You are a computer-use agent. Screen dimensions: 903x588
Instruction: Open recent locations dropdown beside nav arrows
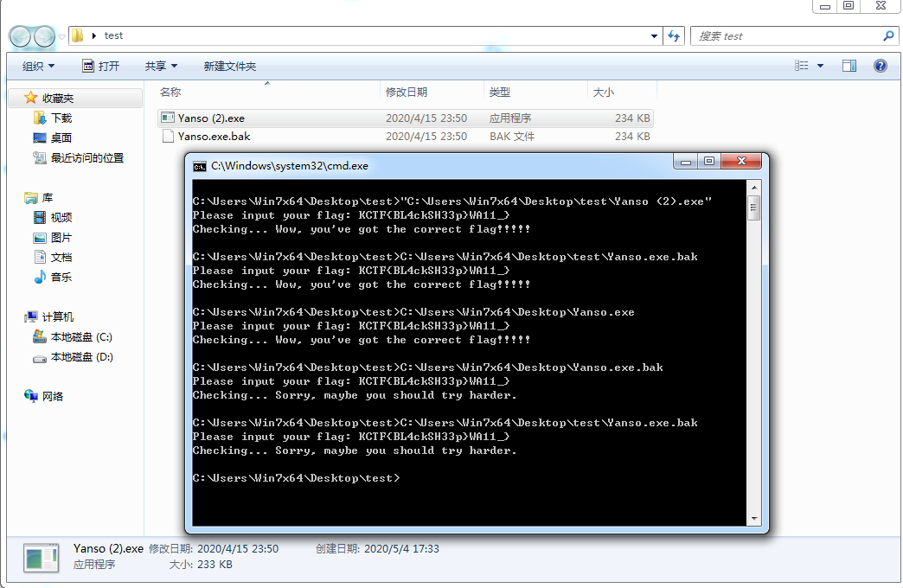pyautogui.click(x=61, y=36)
